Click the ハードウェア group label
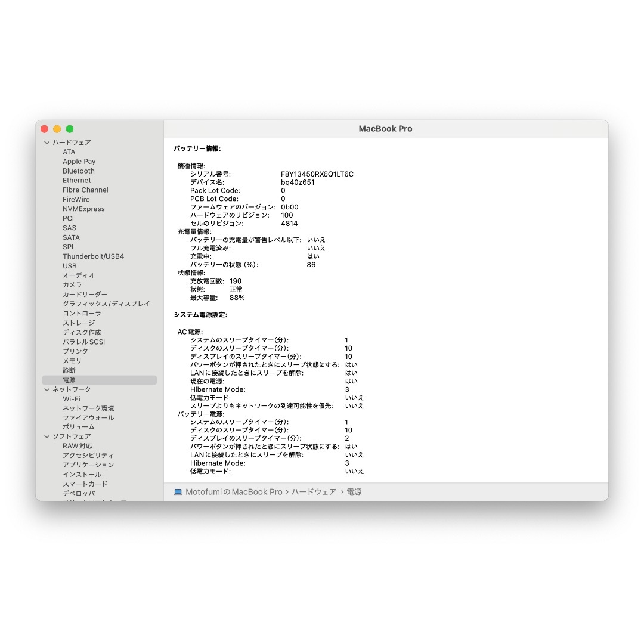644x644 pixels. tap(72, 143)
